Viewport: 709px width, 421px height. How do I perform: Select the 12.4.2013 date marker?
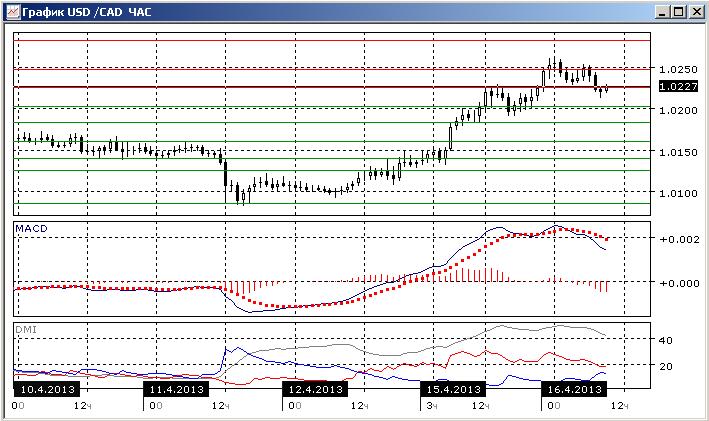click(315, 389)
